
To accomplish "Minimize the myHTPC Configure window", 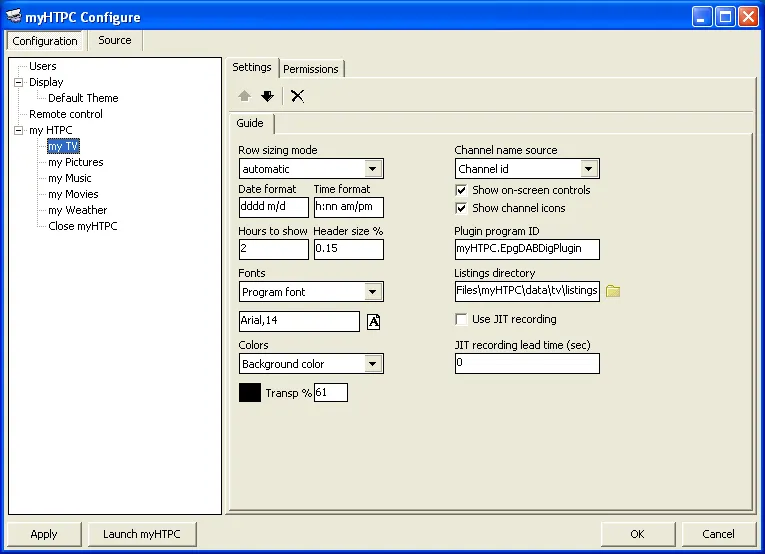I will pos(702,17).
